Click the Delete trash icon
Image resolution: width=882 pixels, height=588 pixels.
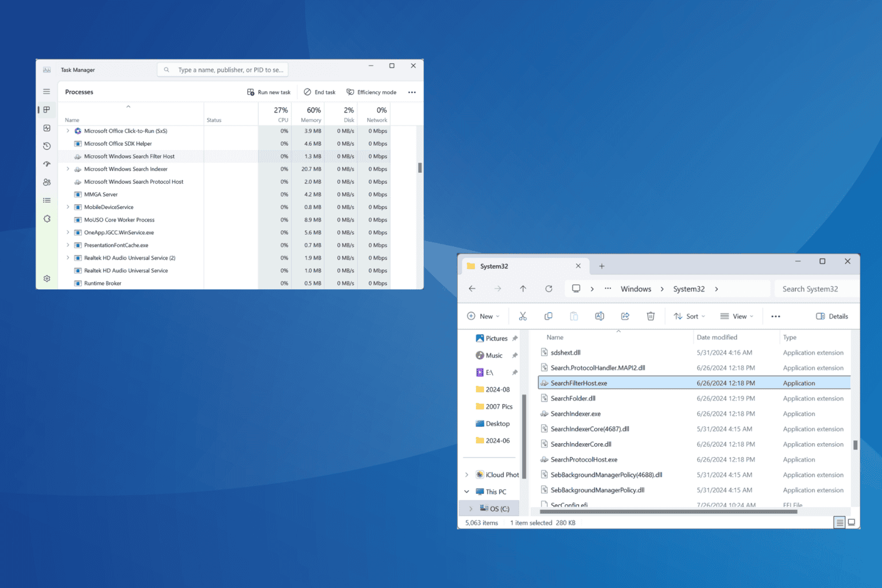tap(651, 316)
